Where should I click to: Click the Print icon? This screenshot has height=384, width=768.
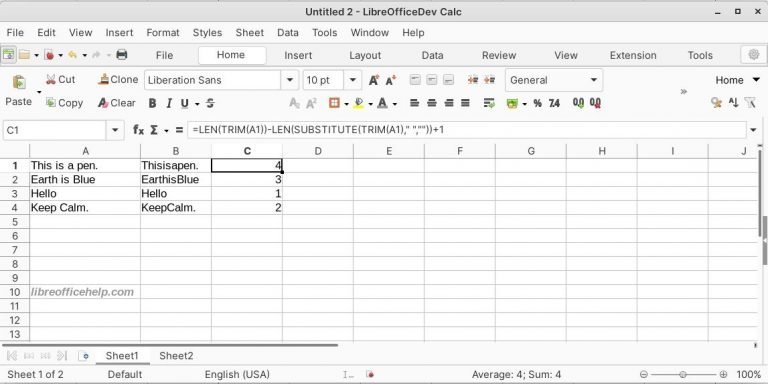click(122, 55)
